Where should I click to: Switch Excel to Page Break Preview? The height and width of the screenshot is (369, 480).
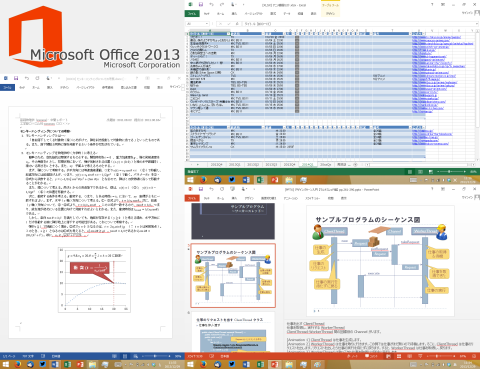coord(431,172)
